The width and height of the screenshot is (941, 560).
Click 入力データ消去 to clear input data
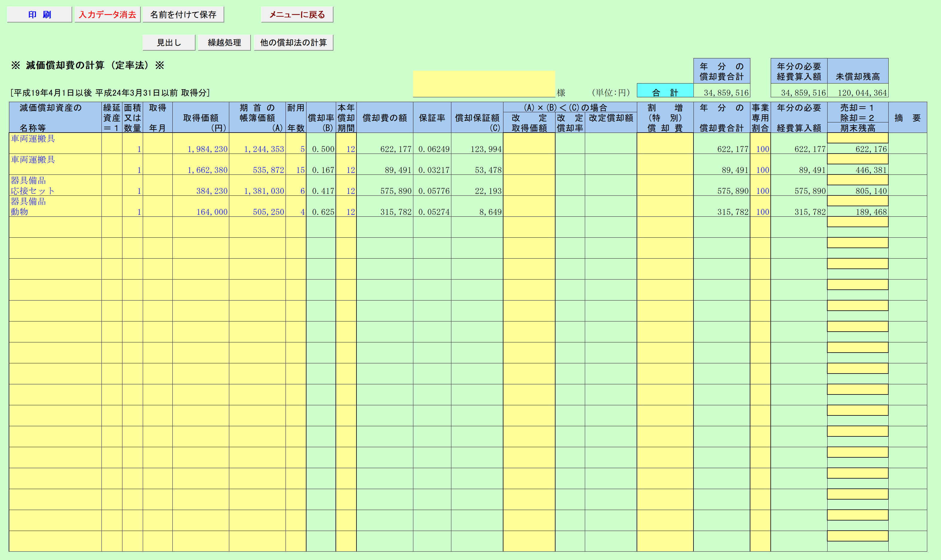pos(107,14)
